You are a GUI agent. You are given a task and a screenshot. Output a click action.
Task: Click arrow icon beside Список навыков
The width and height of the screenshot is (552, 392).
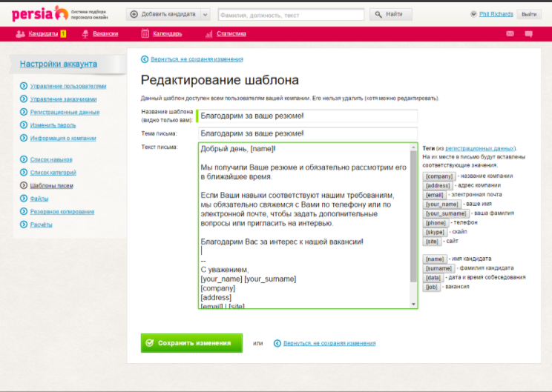(24, 159)
